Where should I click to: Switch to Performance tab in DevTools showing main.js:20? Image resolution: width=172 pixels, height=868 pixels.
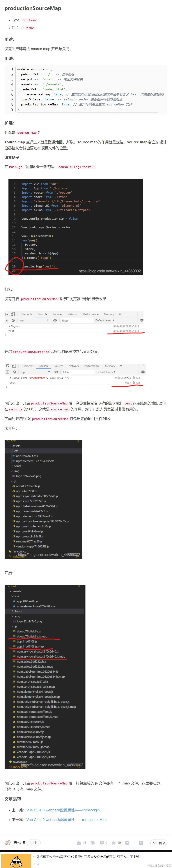(x=92, y=366)
